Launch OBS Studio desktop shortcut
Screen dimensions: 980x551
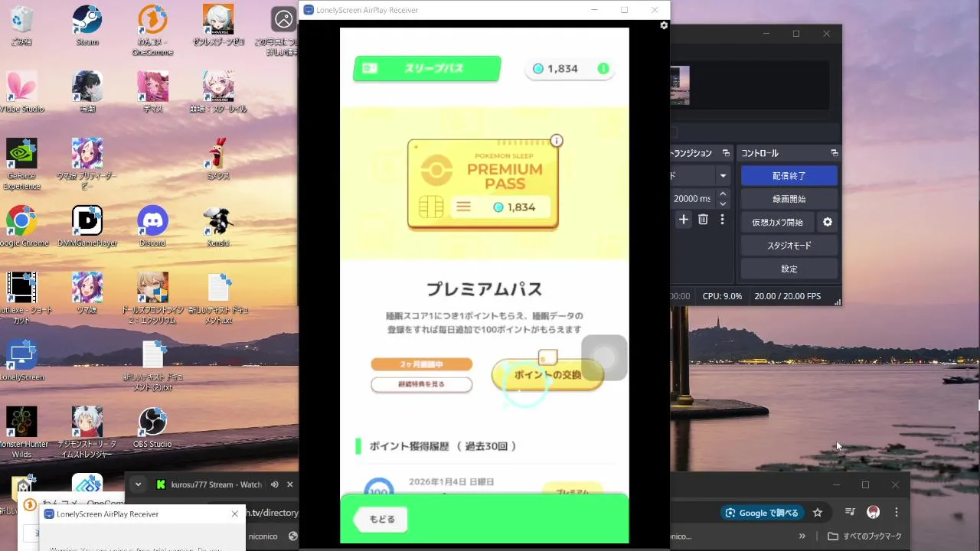(x=152, y=427)
